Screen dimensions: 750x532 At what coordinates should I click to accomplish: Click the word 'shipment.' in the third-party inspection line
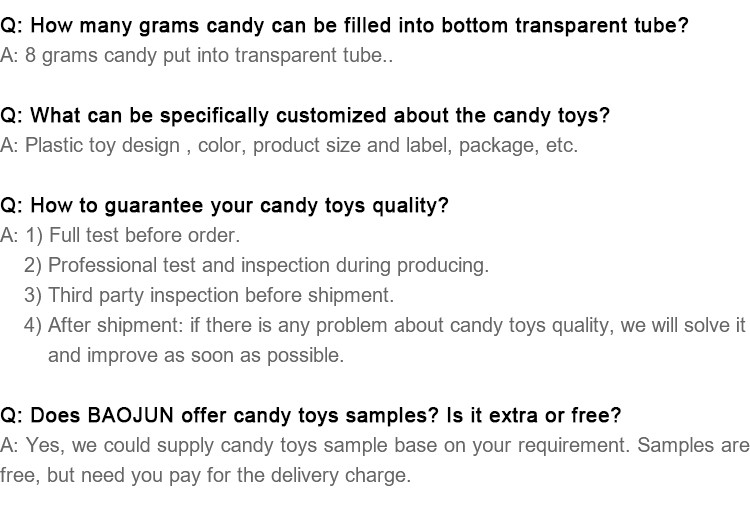coord(351,296)
